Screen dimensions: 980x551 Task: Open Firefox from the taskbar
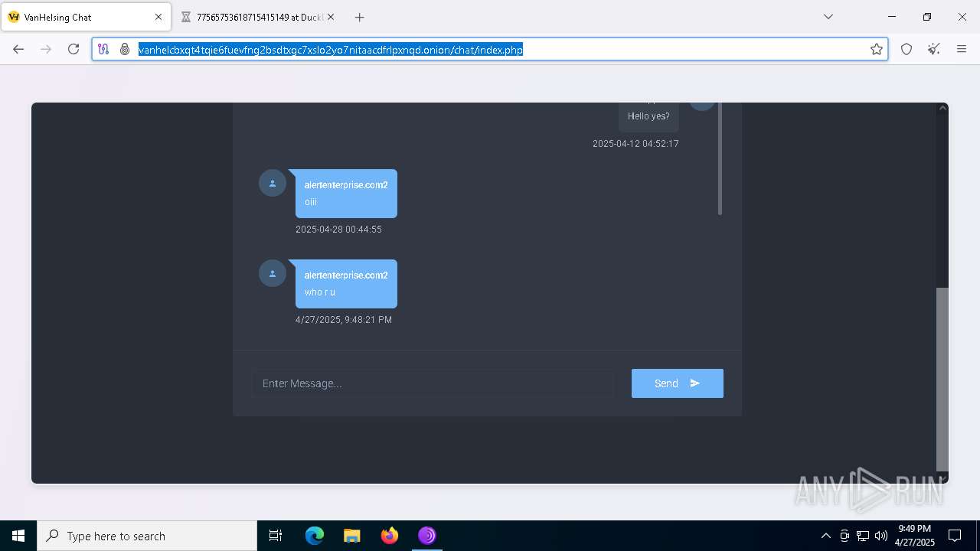coord(390,536)
